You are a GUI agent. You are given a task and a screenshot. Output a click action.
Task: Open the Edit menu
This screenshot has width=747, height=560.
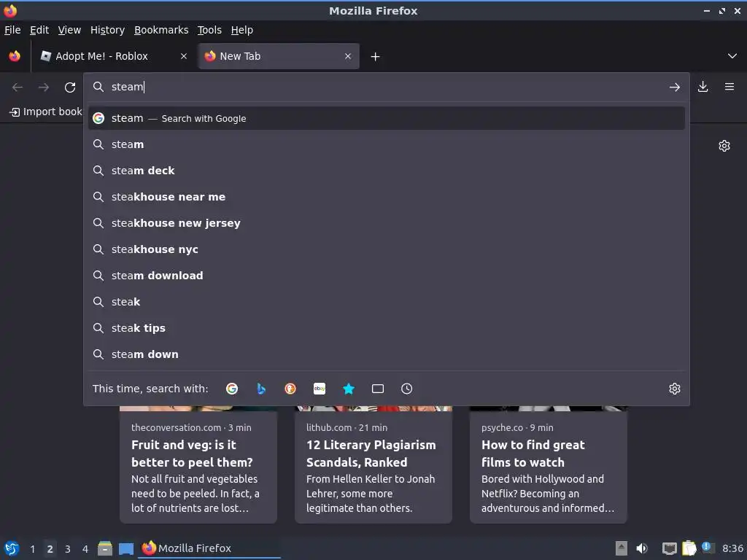tap(39, 30)
